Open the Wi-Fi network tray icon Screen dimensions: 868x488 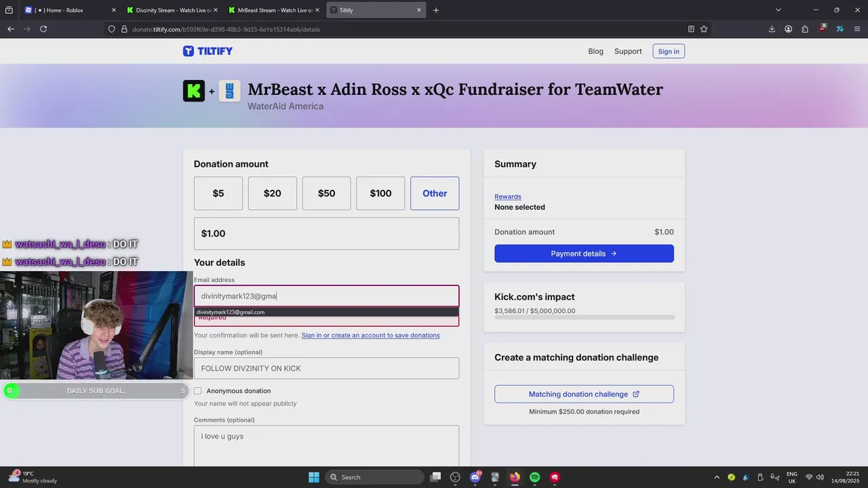[x=809, y=477]
